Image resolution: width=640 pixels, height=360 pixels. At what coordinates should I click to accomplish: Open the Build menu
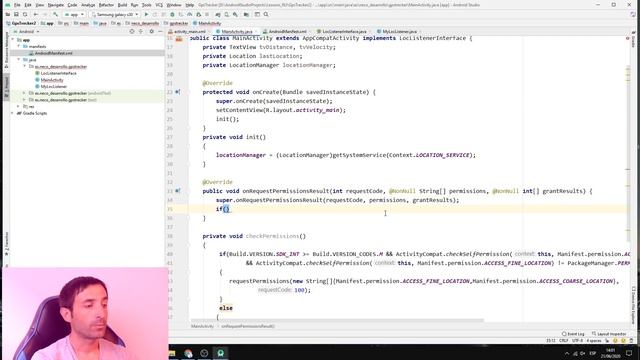click(x=122, y=5)
